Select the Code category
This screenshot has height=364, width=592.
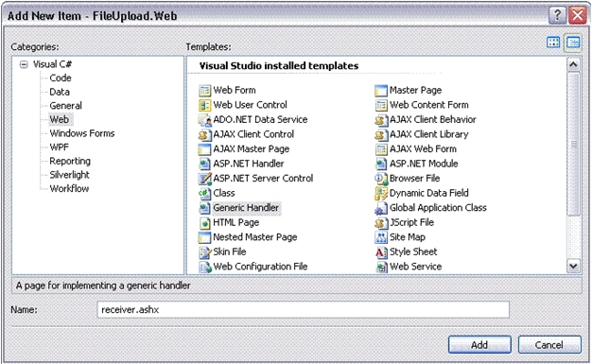tap(61, 78)
